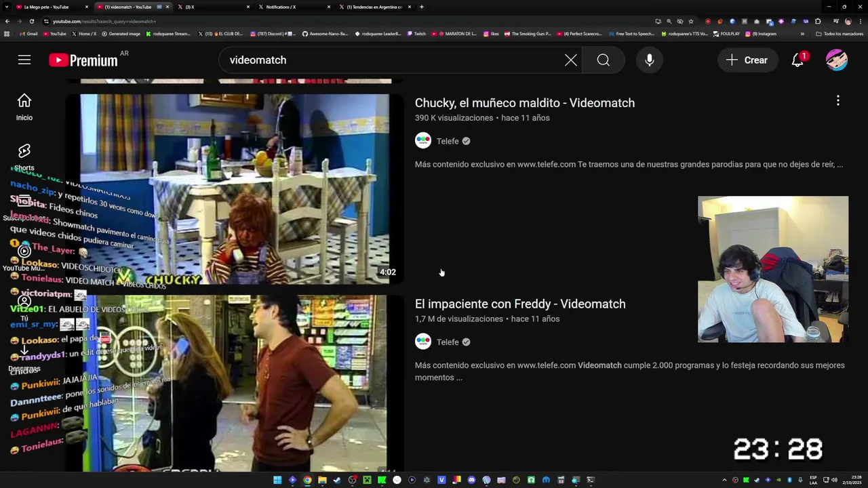The height and width of the screenshot is (488, 868).
Task: Open Shorts in the sidebar
Action: 24,157
